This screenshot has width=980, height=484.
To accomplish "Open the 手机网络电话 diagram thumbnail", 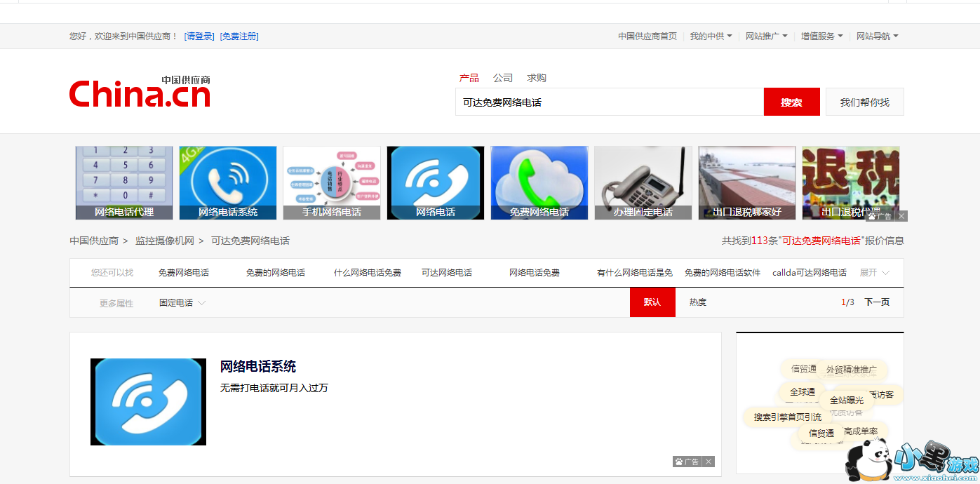I will tap(332, 182).
